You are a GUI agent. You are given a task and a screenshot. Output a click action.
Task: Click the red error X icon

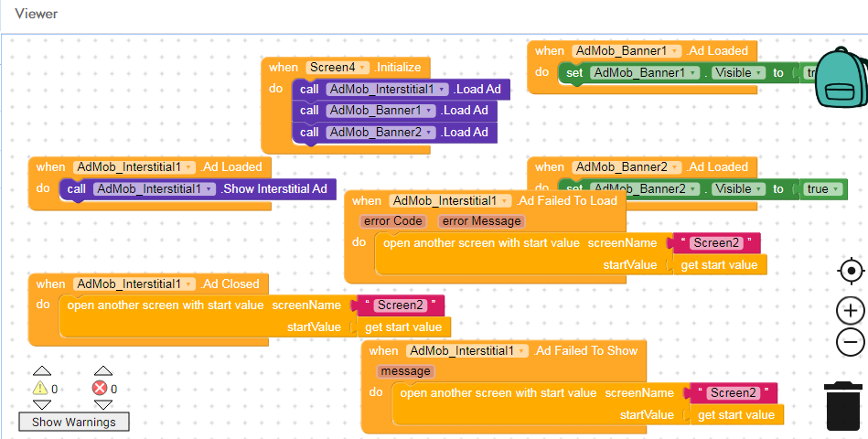point(101,389)
